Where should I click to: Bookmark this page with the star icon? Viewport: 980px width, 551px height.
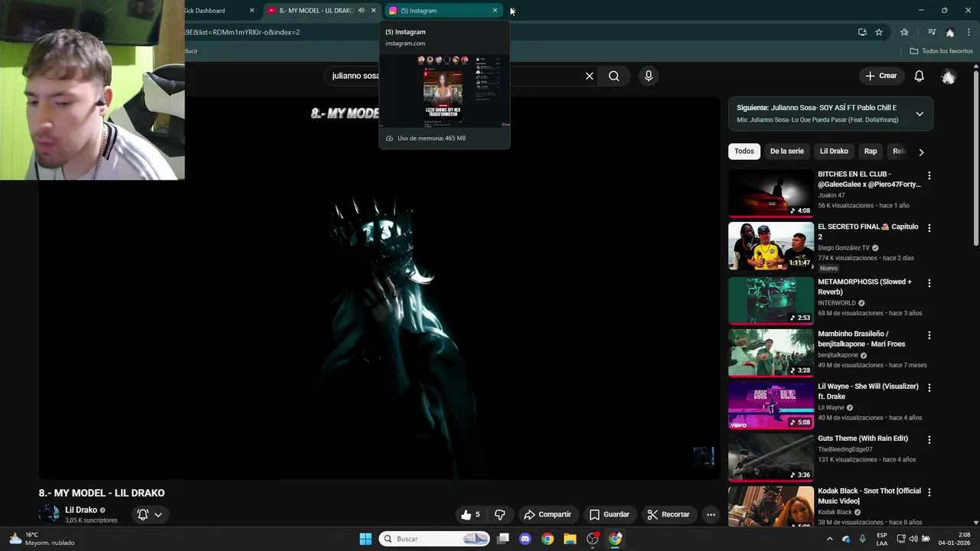tap(879, 32)
